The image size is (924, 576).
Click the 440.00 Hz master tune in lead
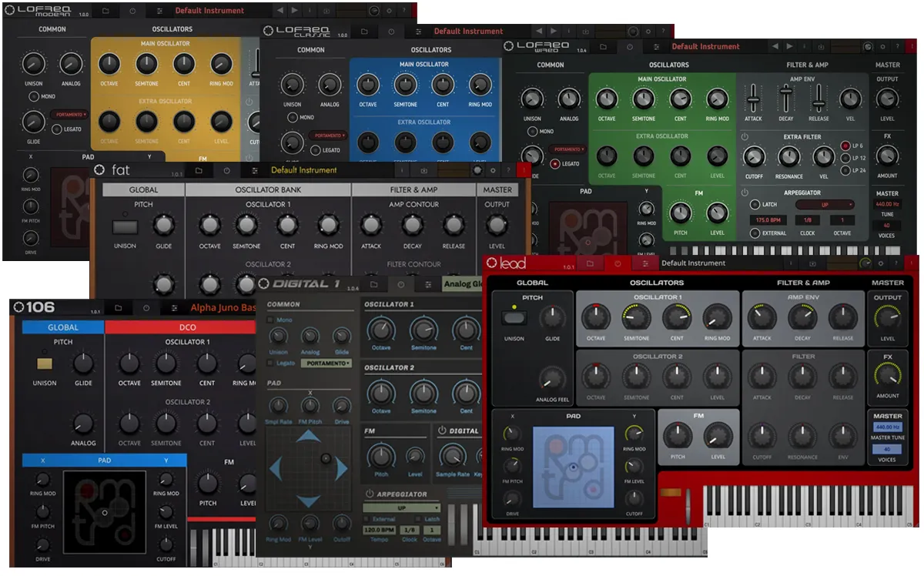(x=887, y=427)
